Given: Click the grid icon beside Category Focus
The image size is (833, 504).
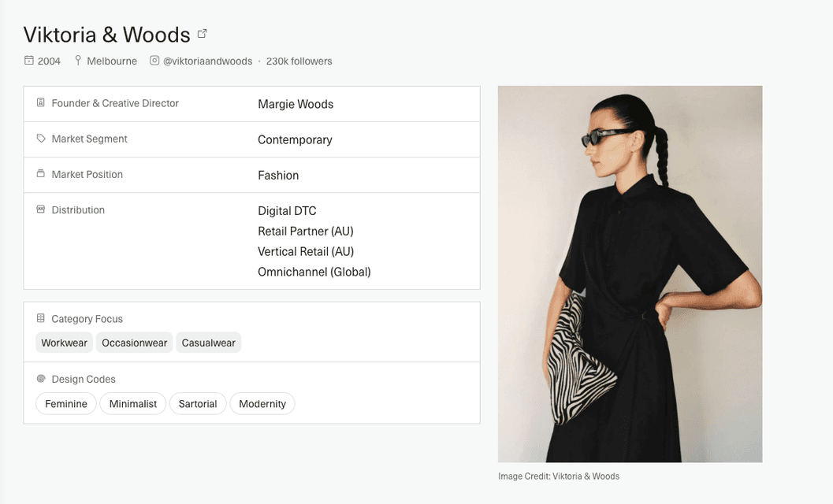Looking at the screenshot, I should click(40, 318).
